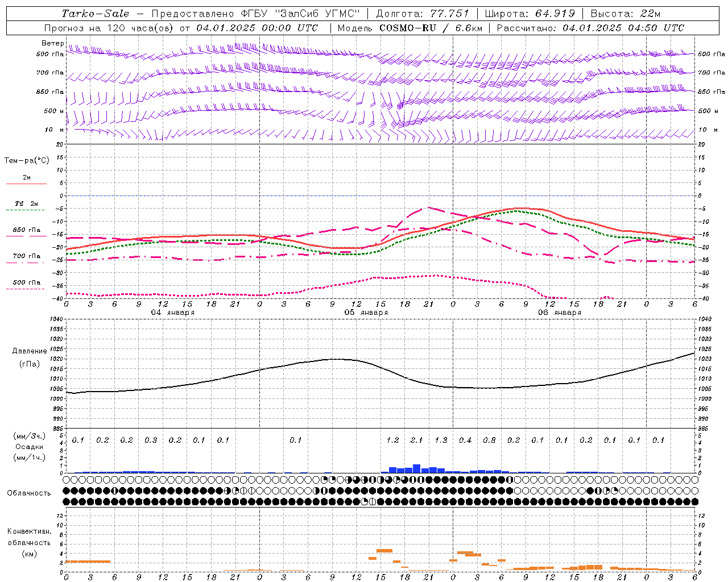Viewport: 728px width, 582px height.
Task: Click the 3-hour precipitation value 0.8
Action: click(489, 440)
